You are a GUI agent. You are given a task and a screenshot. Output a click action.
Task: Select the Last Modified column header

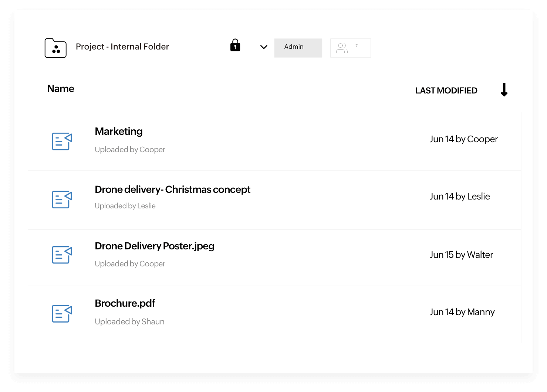[446, 90]
